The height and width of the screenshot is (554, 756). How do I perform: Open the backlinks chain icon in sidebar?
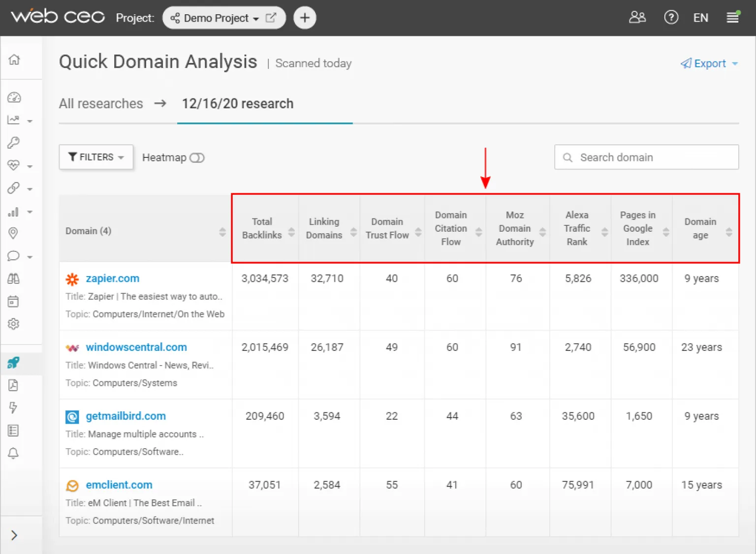click(x=13, y=188)
